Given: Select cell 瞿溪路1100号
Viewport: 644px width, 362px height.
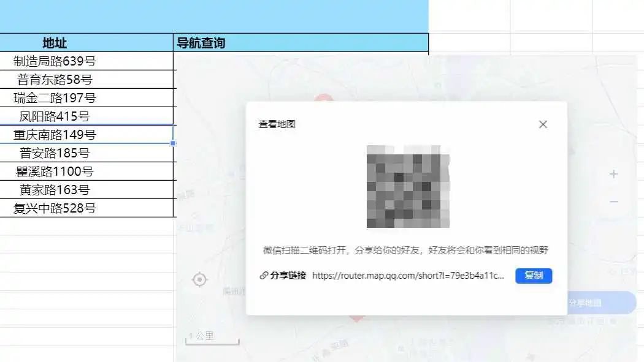Looking at the screenshot, I should tap(86, 172).
